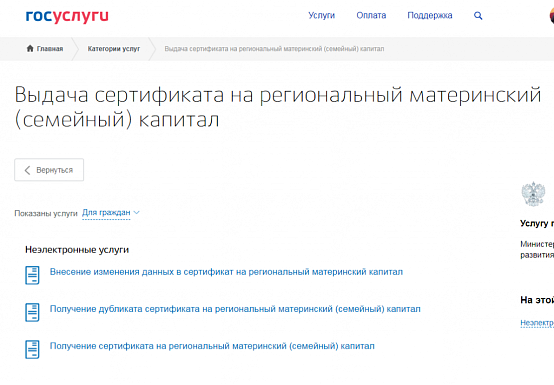The height and width of the screenshot is (385, 554).
Task: Open the Оплата menu item
Action: (x=371, y=16)
